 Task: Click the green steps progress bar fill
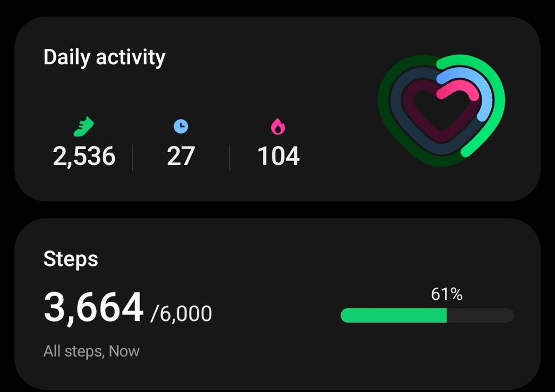pos(393,315)
